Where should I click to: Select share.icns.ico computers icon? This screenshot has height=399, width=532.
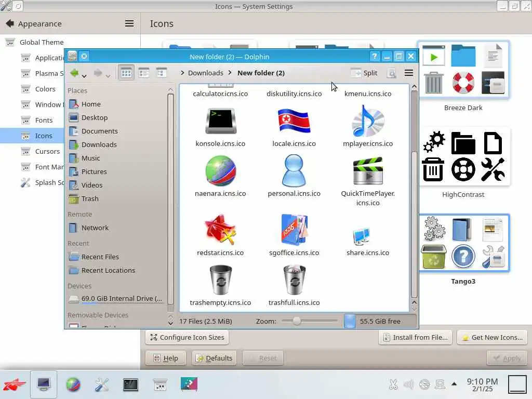coord(361,237)
